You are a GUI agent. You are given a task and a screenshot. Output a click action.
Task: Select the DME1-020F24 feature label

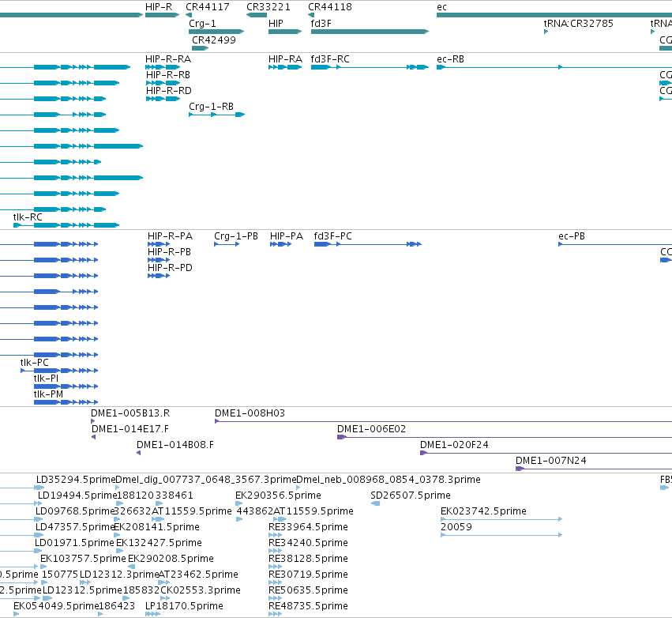pyautogui.click(x=454, y=445)
